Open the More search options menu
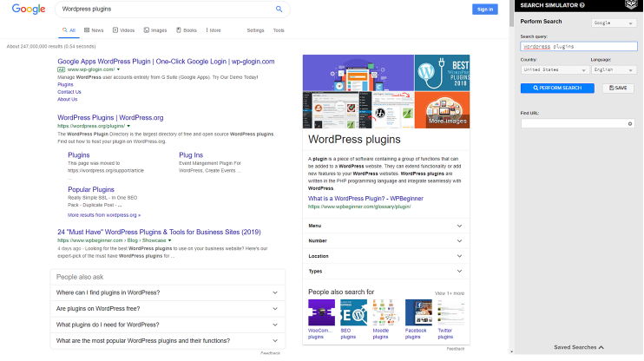The image size is (644, 361). pos(214,30)
